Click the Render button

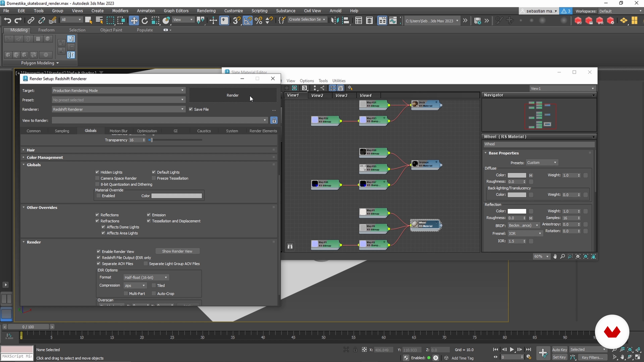233,95
